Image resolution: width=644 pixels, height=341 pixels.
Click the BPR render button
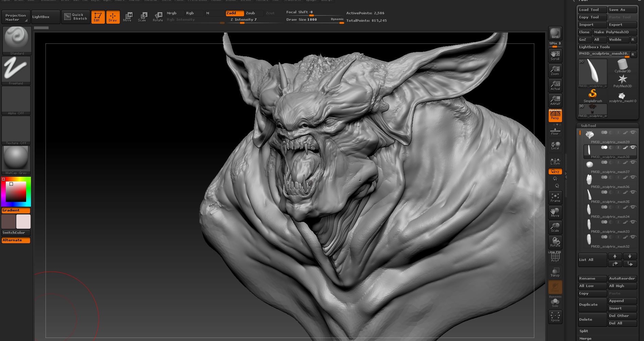pyautogui.click(x=555, y=33)
